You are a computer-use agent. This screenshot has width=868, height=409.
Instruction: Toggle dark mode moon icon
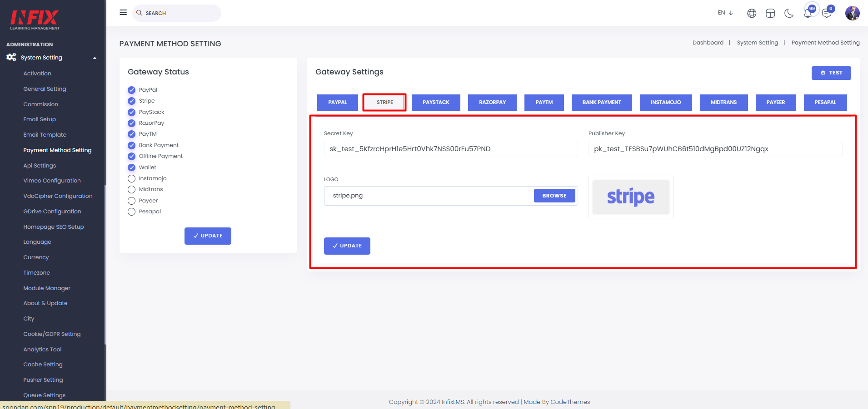[x=789, y=13]
